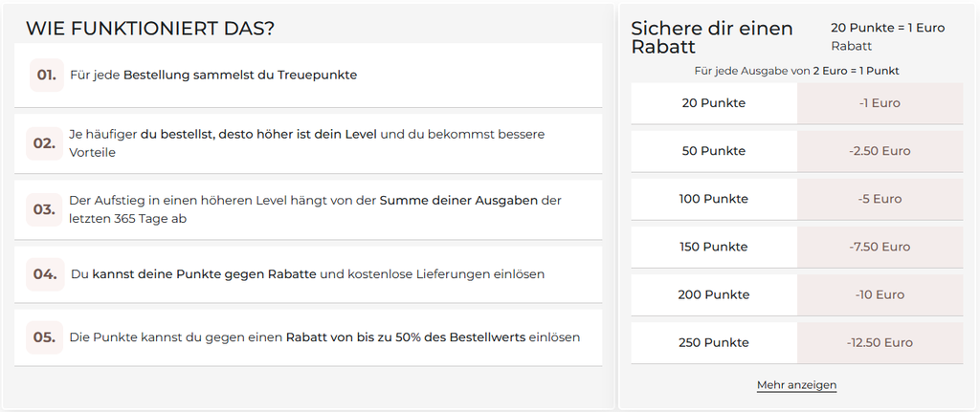
Task: Click text about 'Rabatt von bis zu 50%'
Action: click(x=324, y=337)
